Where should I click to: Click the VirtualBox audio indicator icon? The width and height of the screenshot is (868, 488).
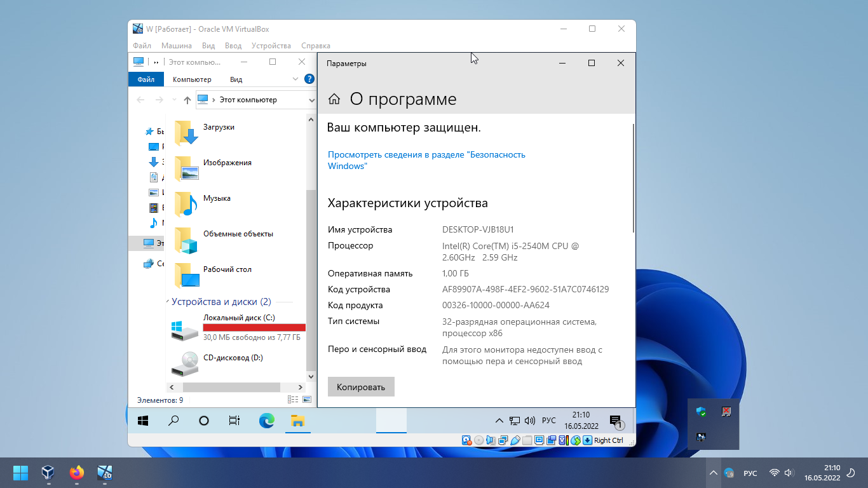click(491, 440)
